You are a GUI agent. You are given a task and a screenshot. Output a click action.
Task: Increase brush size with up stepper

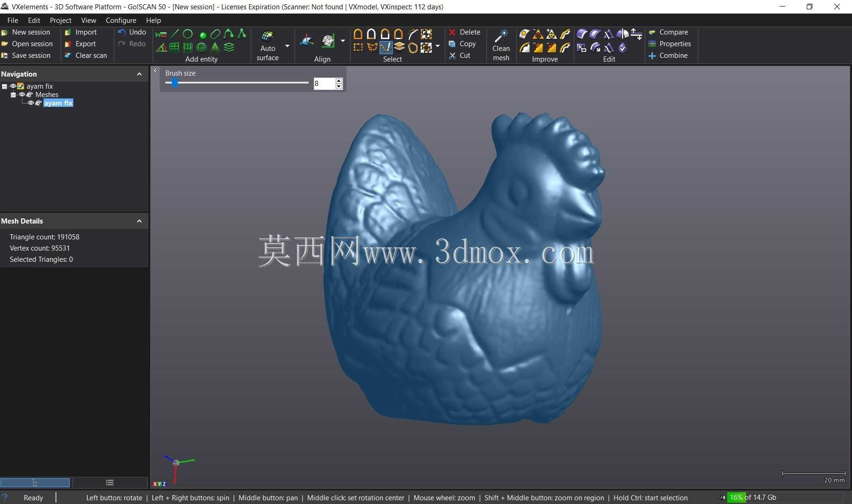pyautogui.click(x=339, y=81)
